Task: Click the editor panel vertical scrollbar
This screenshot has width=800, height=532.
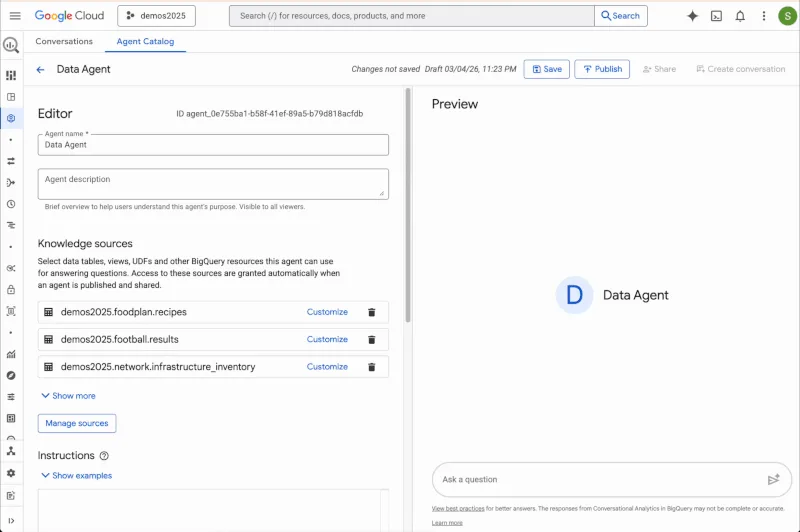Action: coord(408,205)
